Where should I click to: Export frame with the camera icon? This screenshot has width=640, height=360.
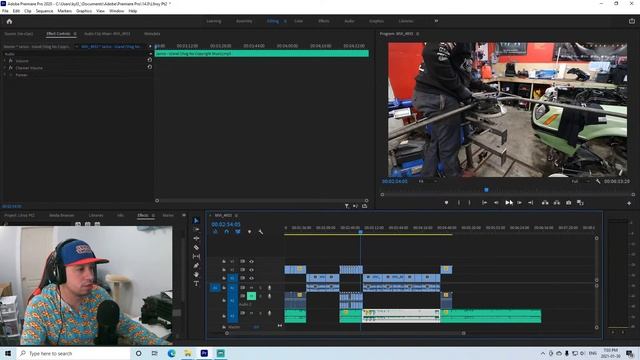tap(569, 202)
